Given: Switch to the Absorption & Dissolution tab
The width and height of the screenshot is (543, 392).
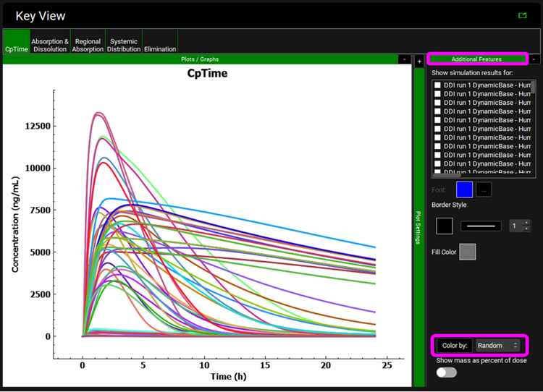Looking at the screenshot, I should 50,45.
